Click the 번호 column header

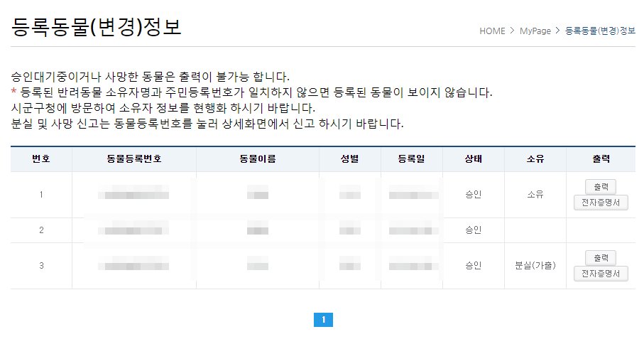pos(41,159)
